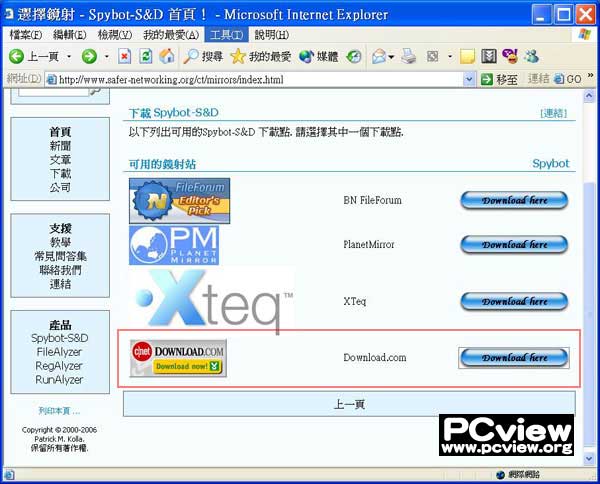Open the RunAlyzer product link
The image size is (600, 484).
pos(59,380)
